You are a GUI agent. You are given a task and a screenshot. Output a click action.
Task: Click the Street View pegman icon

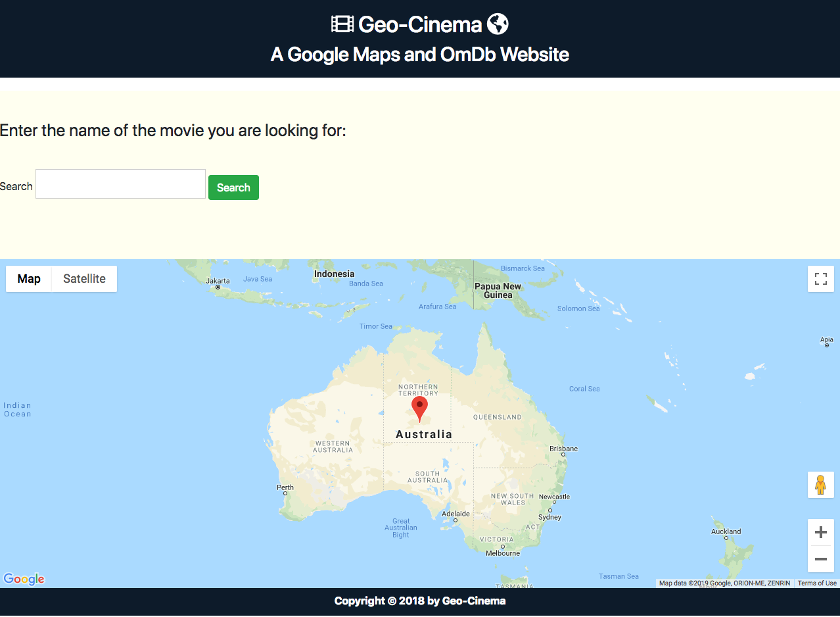pos(820,485)
